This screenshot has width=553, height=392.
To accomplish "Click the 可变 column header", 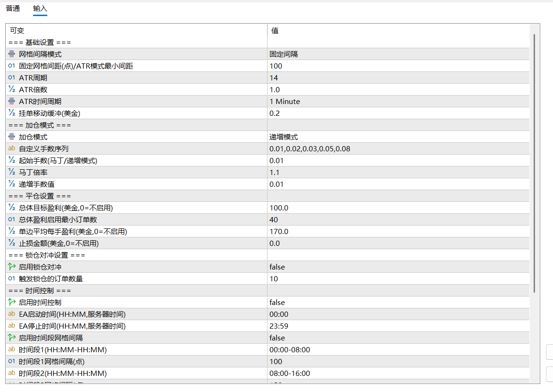I will coord(137,30).
